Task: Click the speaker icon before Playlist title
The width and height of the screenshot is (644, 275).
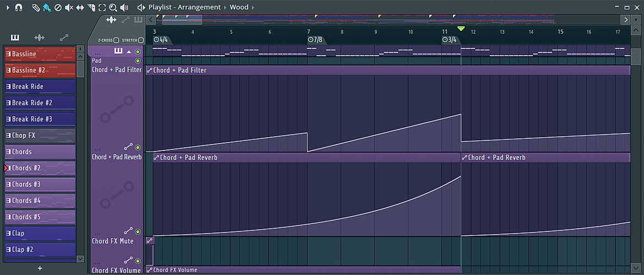Action: click(141, 7)
